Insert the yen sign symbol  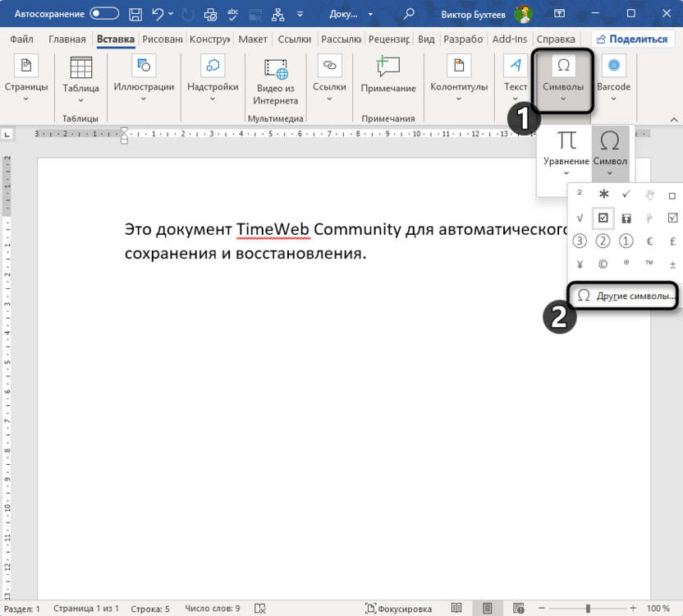(x=580, y=264)
